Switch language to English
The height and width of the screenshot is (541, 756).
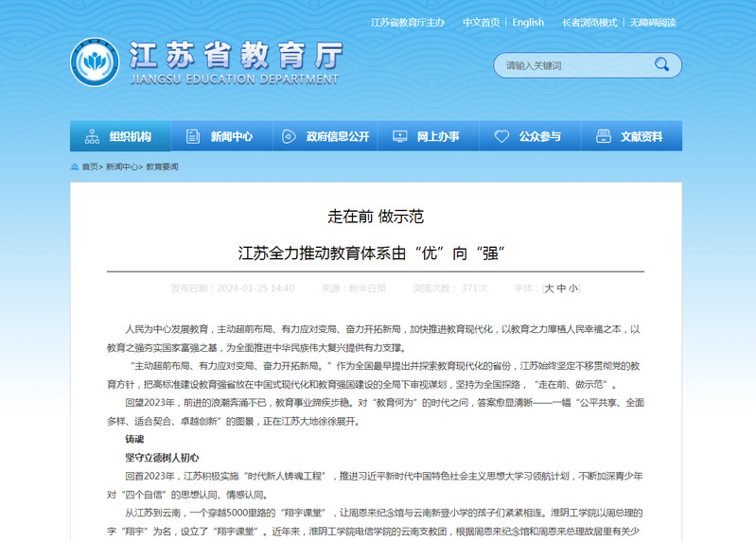click(528, 23)
